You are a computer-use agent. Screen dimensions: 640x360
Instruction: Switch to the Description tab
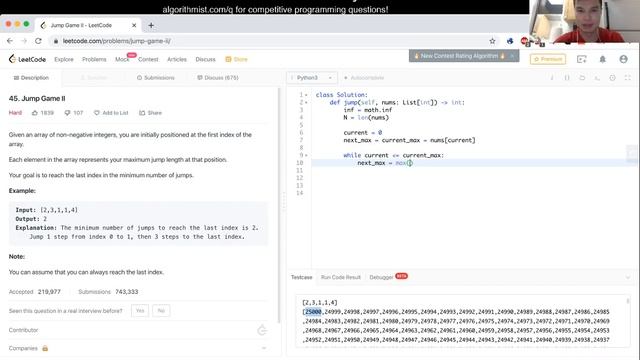pyautogui.click(x=31, y=78)
